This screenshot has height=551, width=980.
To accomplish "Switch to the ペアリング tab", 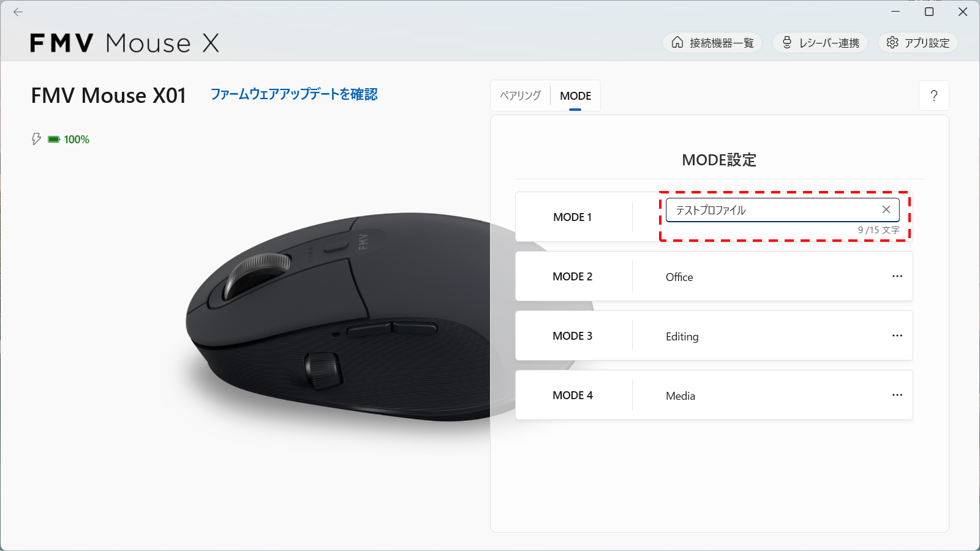I will 520,96.
